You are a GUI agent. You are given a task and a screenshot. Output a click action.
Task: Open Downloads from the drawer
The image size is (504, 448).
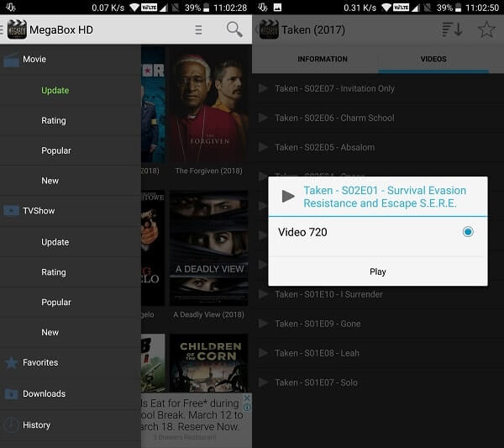pyautogui.click(x=71, y=393)
